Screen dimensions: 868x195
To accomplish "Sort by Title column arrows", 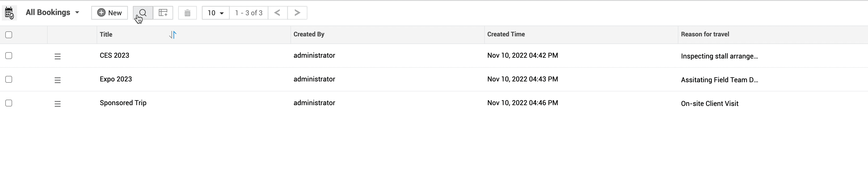I will tap(173, 35).
